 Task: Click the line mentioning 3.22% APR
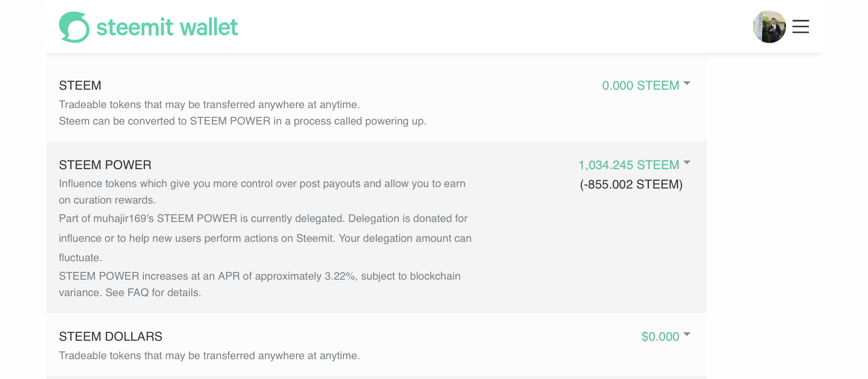coord(260,276)
